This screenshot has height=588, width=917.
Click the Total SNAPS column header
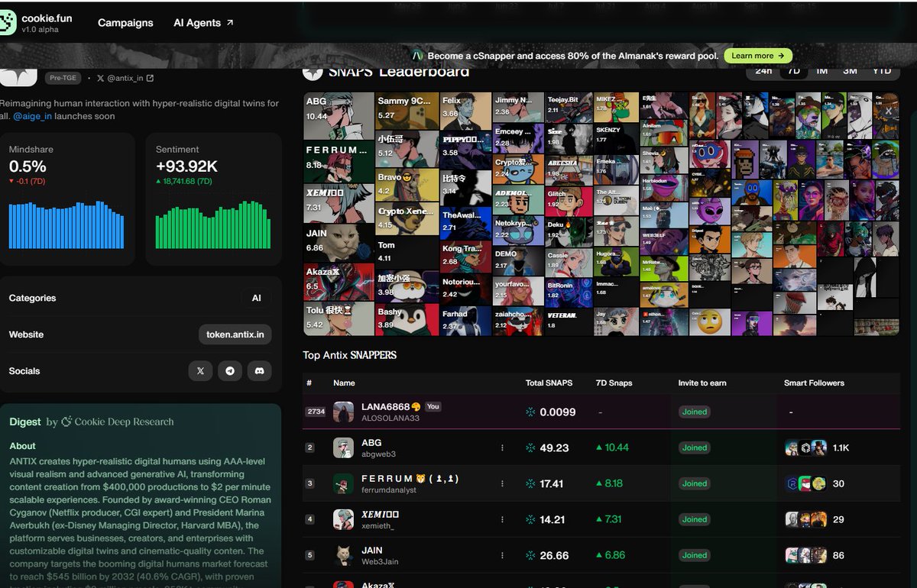[549, 383]
